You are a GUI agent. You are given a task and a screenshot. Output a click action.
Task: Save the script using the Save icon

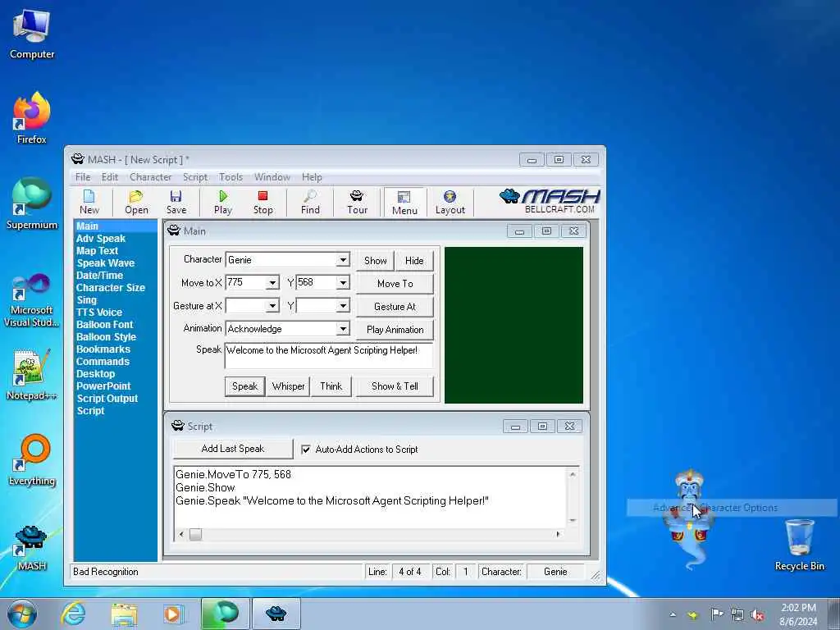pos(176,203)
